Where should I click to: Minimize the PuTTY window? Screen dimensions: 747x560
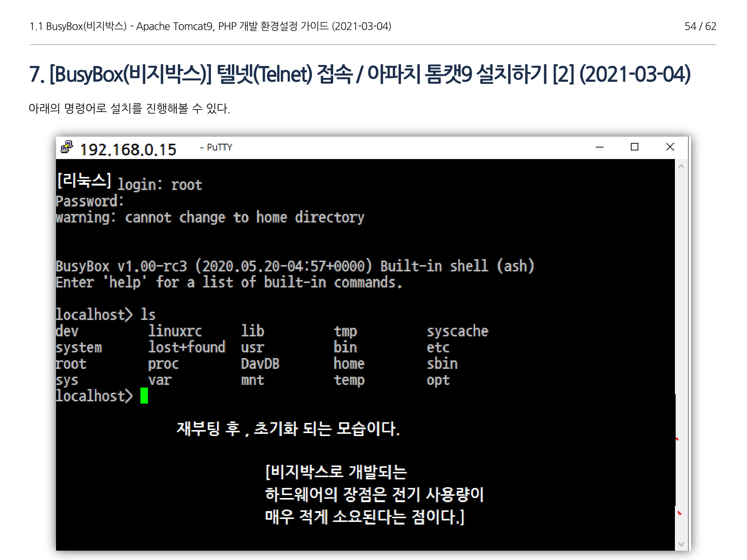coord(599,147)
